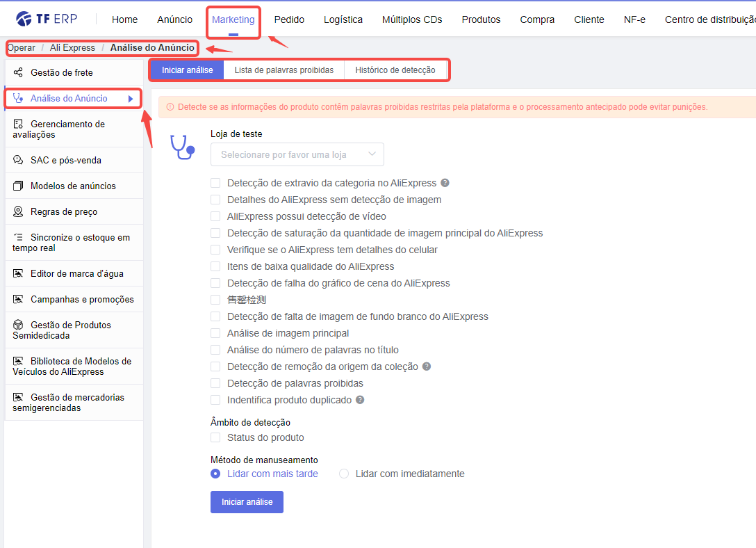This screenshot has width=756, height=548.
Task: Click the Modelos de anúncios copy icon
Action: 18,186
